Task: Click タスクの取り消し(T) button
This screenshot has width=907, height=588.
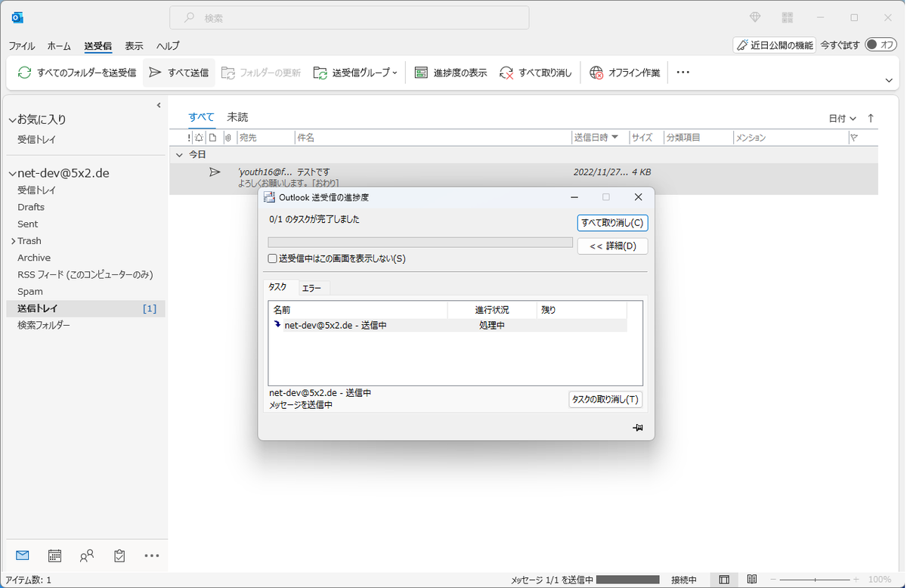Action: (605, 400)
